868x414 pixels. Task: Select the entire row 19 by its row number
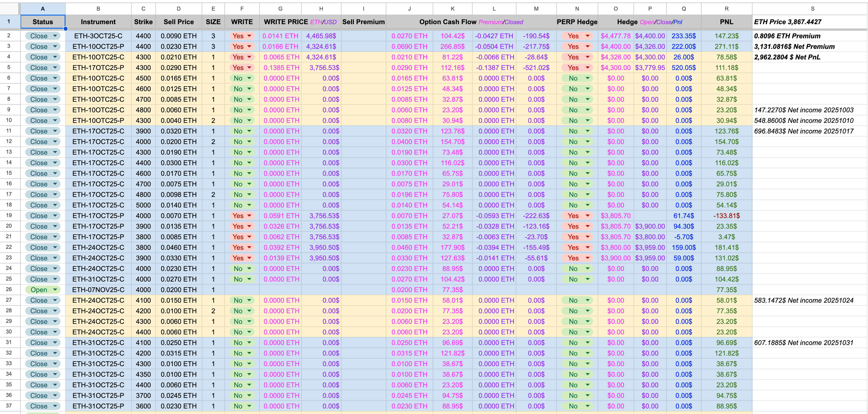pyautogui.click(x=9, y=216)
